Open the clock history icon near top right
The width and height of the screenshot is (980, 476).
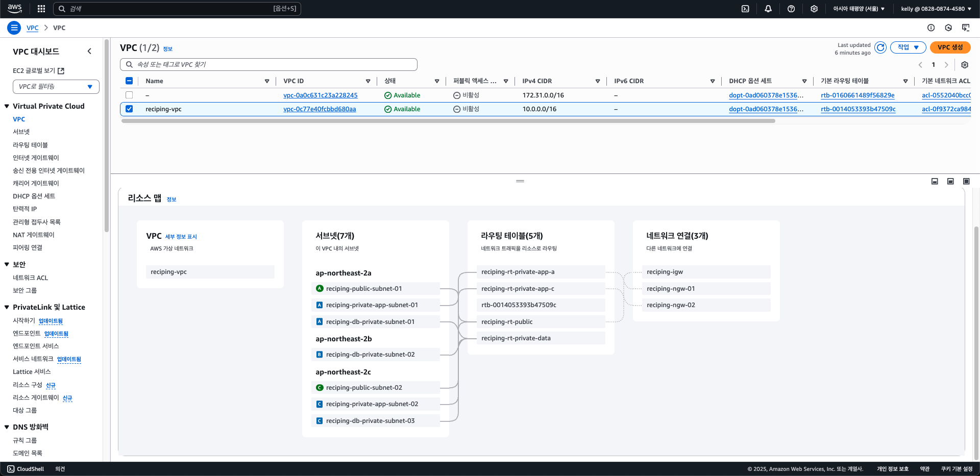(x=948, y=28)
